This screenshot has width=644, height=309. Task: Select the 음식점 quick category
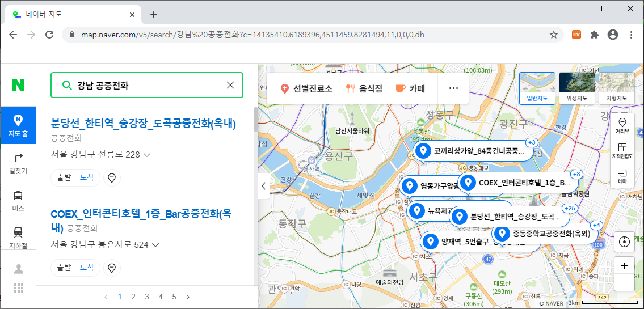pyautogui.click(x=364, y=88)
